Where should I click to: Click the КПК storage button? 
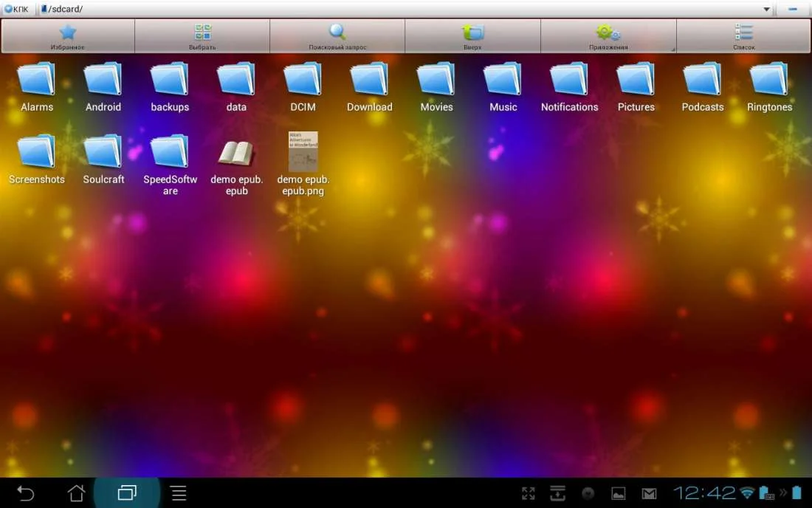pyautogui.click(x=16, y=10)
